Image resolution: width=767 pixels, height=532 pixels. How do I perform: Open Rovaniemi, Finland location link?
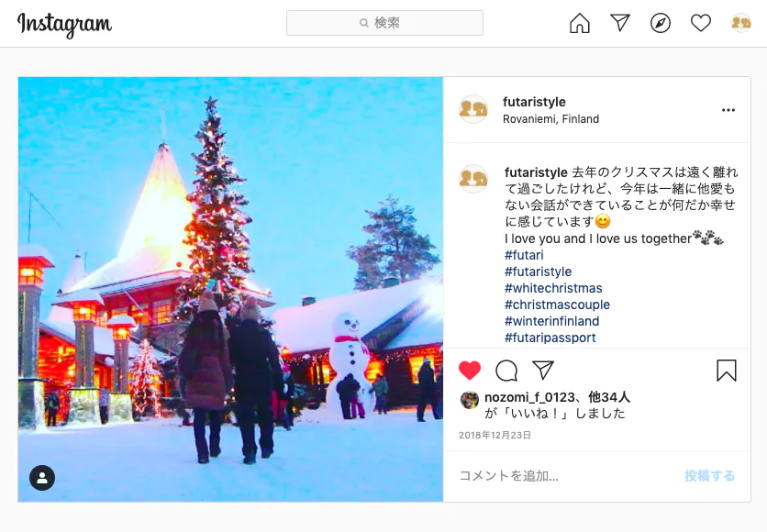point(550,119)
